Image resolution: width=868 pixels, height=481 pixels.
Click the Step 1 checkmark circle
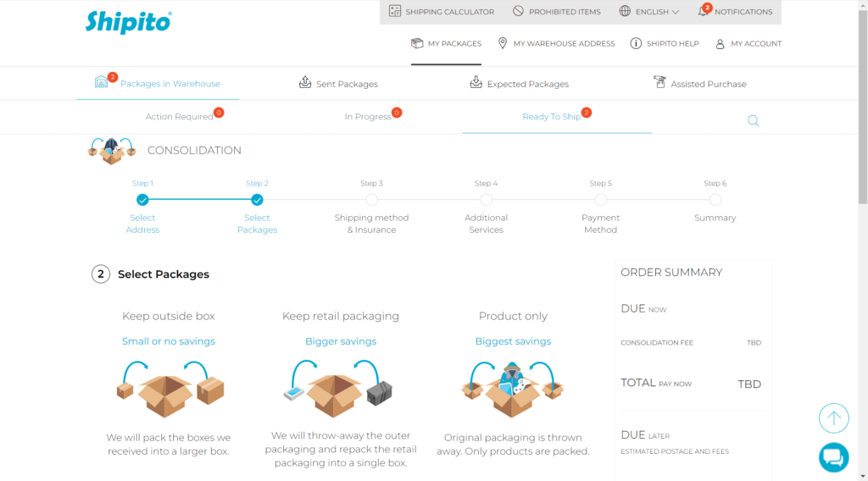(x=142, y=200)
